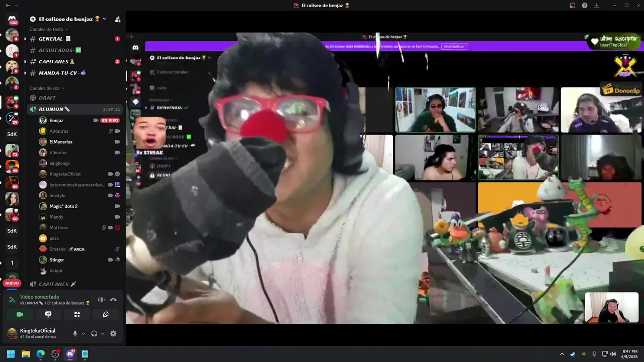Open the invite members icon beside server name
644x362 pixels.
[118, 19]
